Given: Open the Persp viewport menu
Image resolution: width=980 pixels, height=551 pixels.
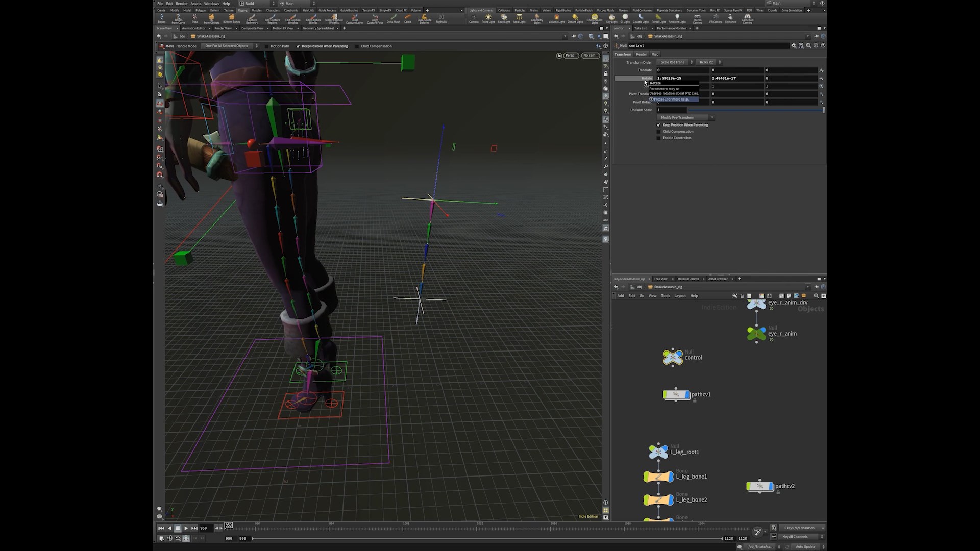Looking at the screenshot, I should pyautogui.click(x=570, y=55).
